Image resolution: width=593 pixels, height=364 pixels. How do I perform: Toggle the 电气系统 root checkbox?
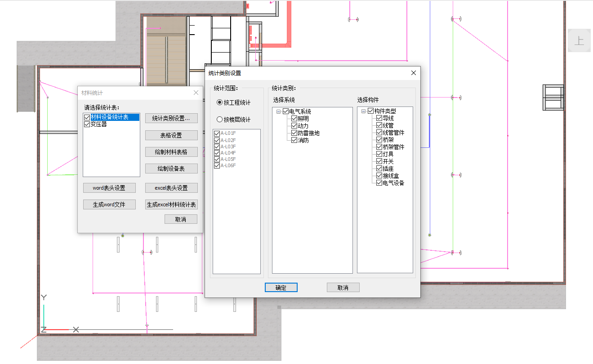286,111
